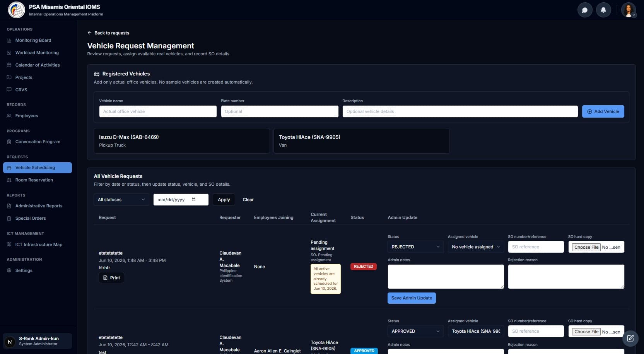The width and height of the screenshot is (644, 354).
Task: Open the chat messages icon
Action: [x=585, y=10]
